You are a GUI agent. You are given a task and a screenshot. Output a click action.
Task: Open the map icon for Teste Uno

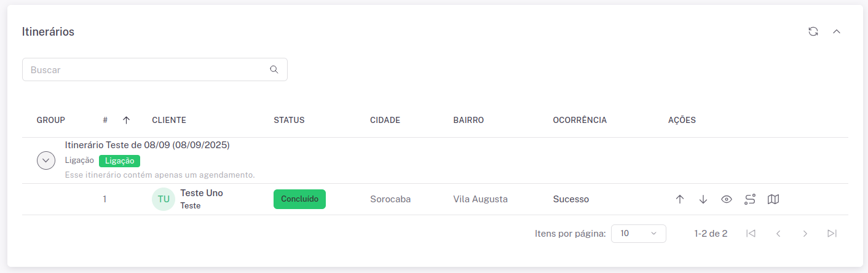pos(773,199)
